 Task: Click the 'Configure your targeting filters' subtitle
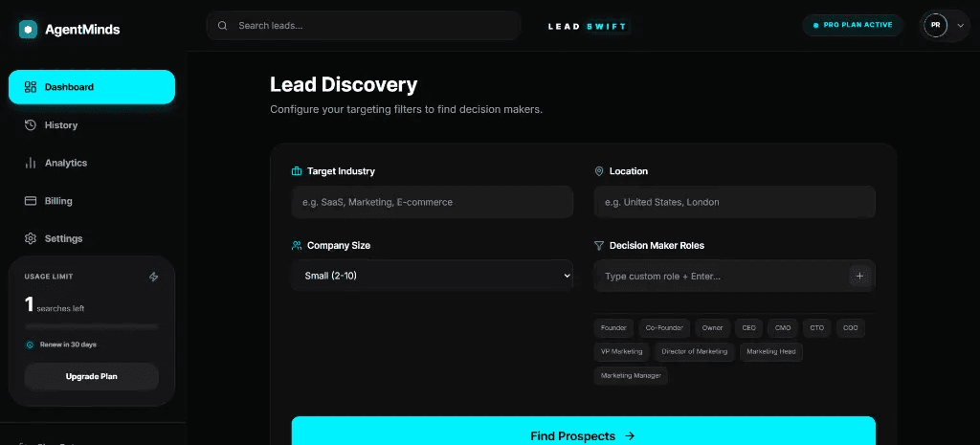(406, 109)
